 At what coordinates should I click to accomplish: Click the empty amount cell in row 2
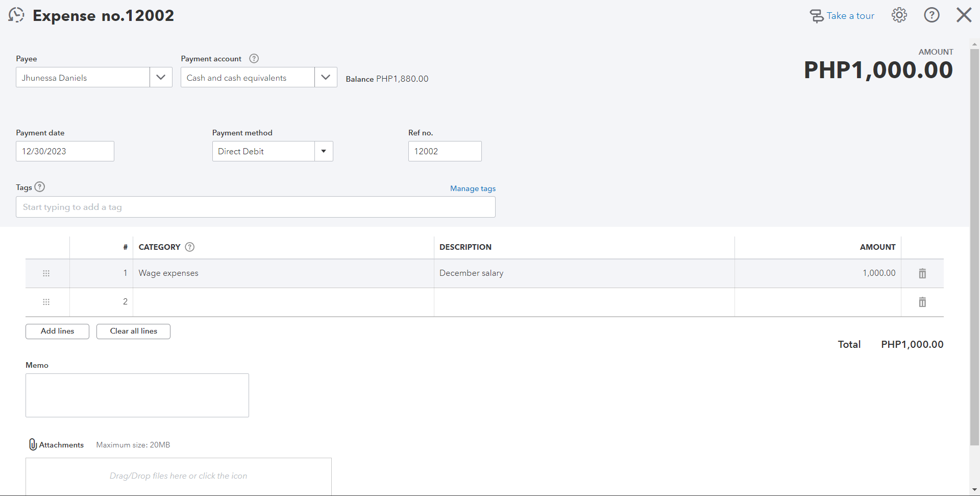[818, 302]
